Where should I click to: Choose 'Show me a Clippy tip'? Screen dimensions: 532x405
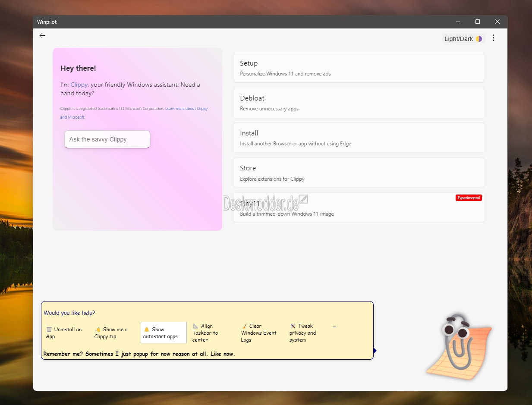click(x=113, y=333)
